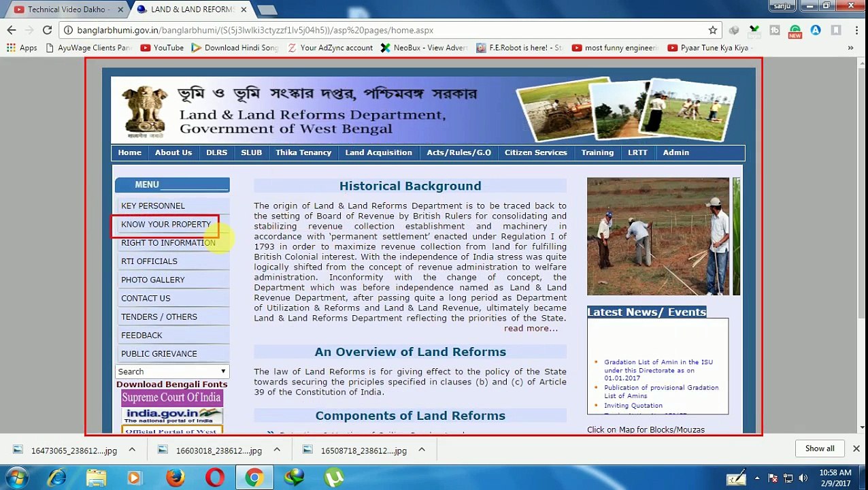Select CONTACT US in the side menu
The width and height of the screenshot is (868, 490).
tap(172, 298)
